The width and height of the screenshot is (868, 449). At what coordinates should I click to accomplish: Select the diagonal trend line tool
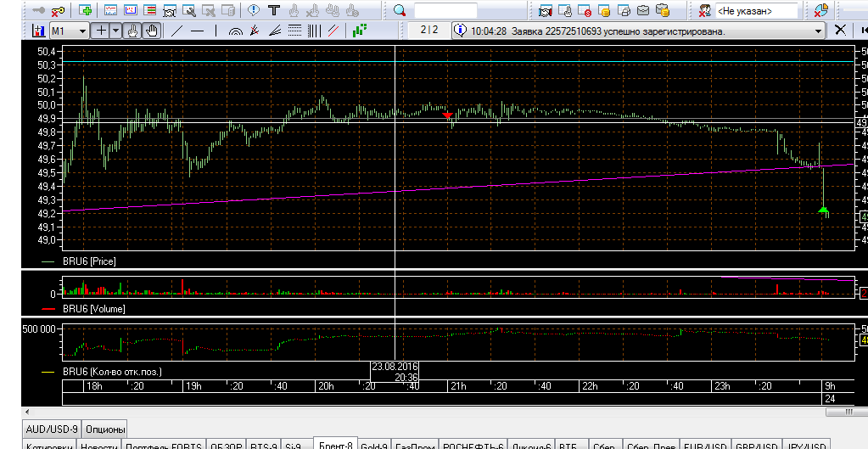pyautogui.click(x=176, y=31)
